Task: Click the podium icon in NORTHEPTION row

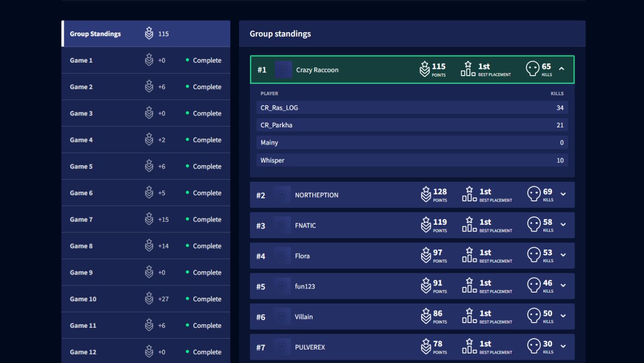Action: [469, 194]
